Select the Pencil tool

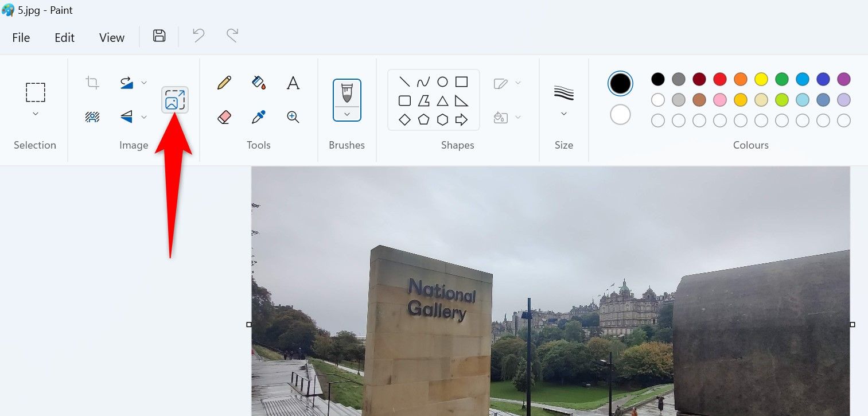[x=224, y=83]
